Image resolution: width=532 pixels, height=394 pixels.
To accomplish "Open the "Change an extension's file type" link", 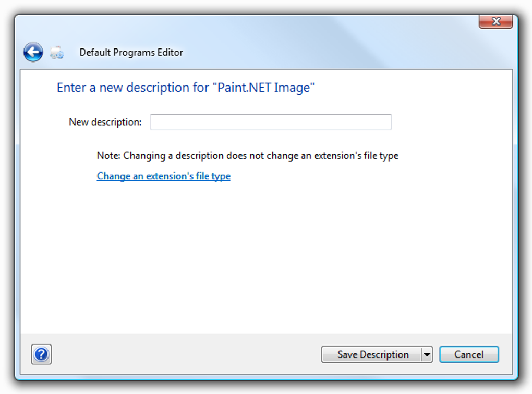I will [x=163, y=176].
